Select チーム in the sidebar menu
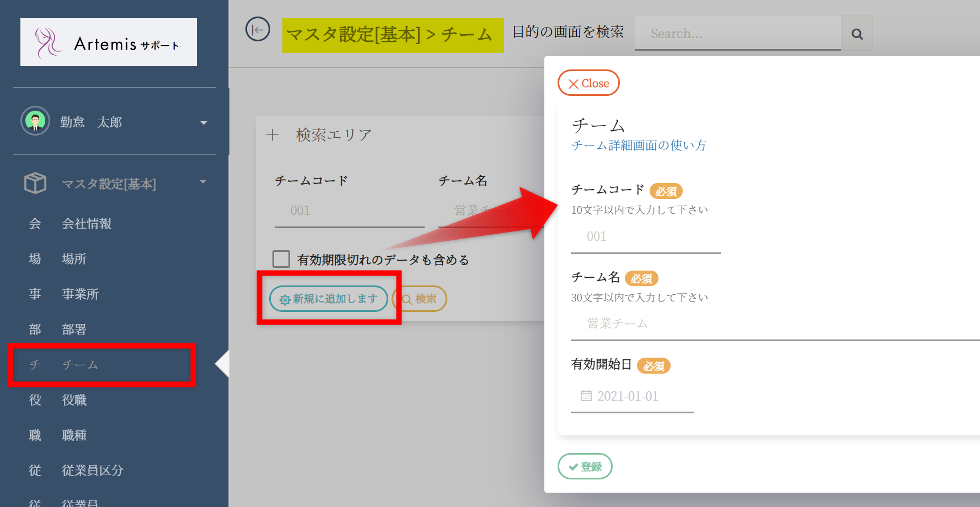980x507 pixels. (80, 365)
